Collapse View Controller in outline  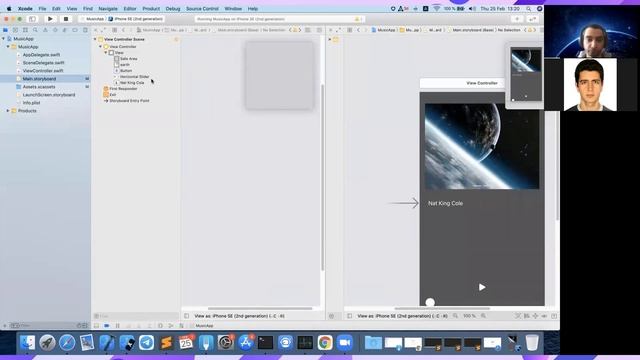(x=100, y=47)
